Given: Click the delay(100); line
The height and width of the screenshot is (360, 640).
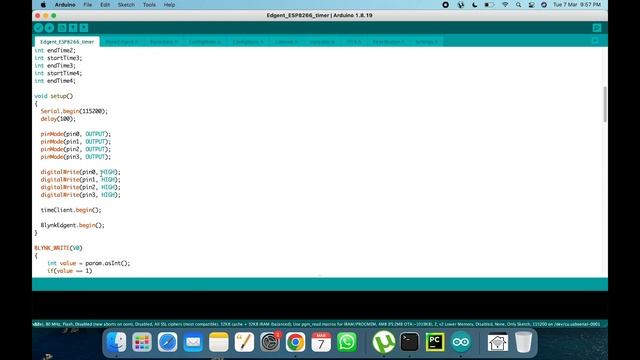Looking at the screenshot, I should pos(58,119).
